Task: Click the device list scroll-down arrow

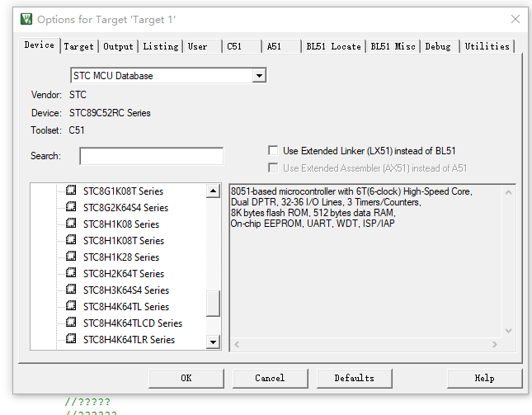Action: (x=213, y=342)
